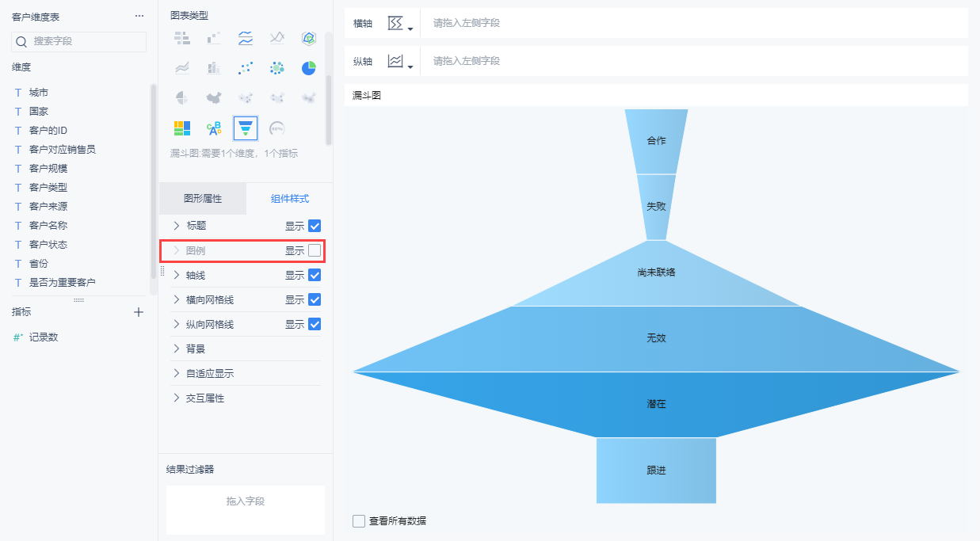Viewport: 980px width, 541px height.
Task: Expand the 交互属性 settings section
Action: click(177, 398)
